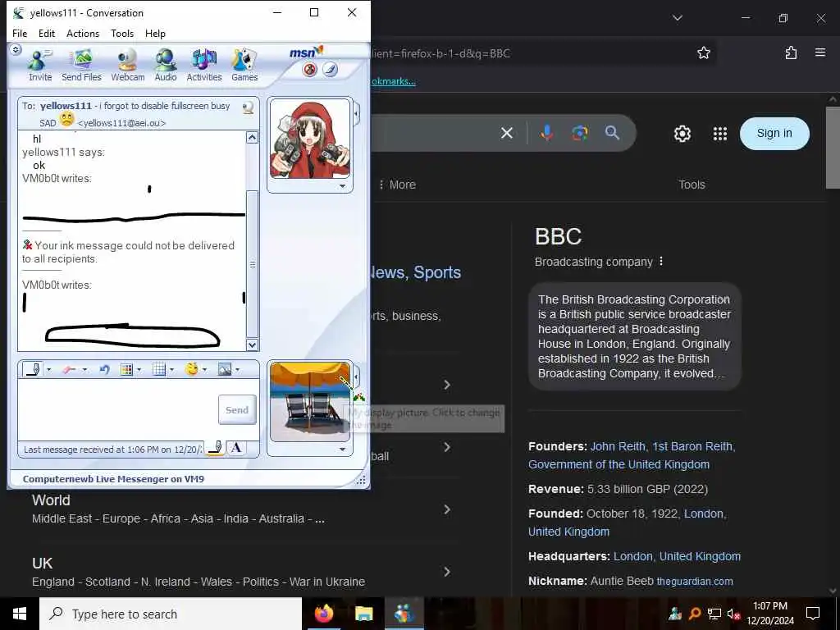This screenshot has width=840, height=630.
Task: Click the contact's small webcam icon
Action: point(248,107)
